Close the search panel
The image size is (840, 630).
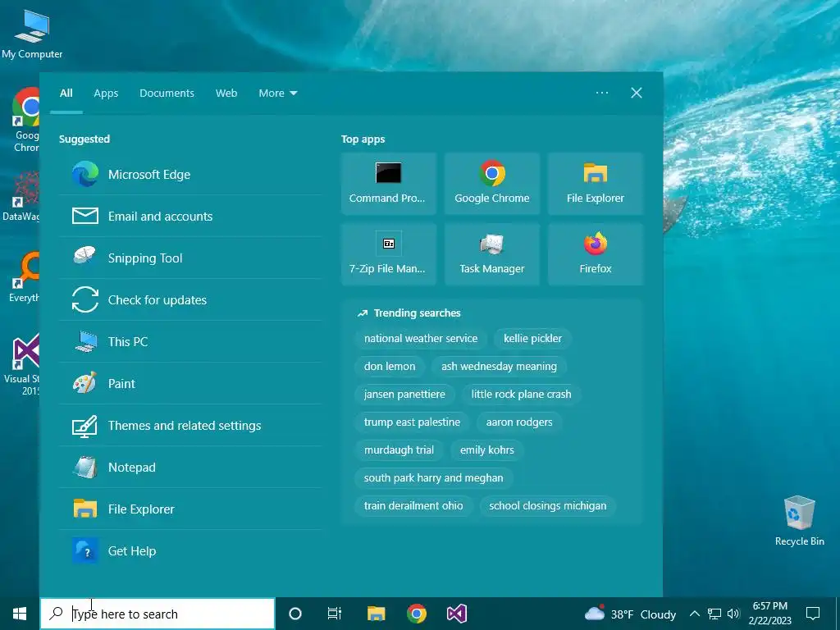point(637,93)
